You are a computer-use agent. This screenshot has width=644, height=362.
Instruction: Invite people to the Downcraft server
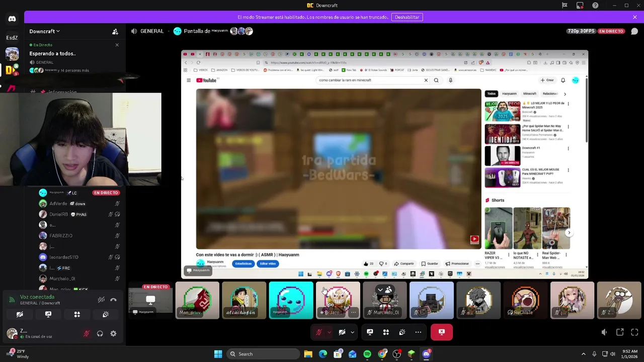pyautogui.click(x=115, y=31)
